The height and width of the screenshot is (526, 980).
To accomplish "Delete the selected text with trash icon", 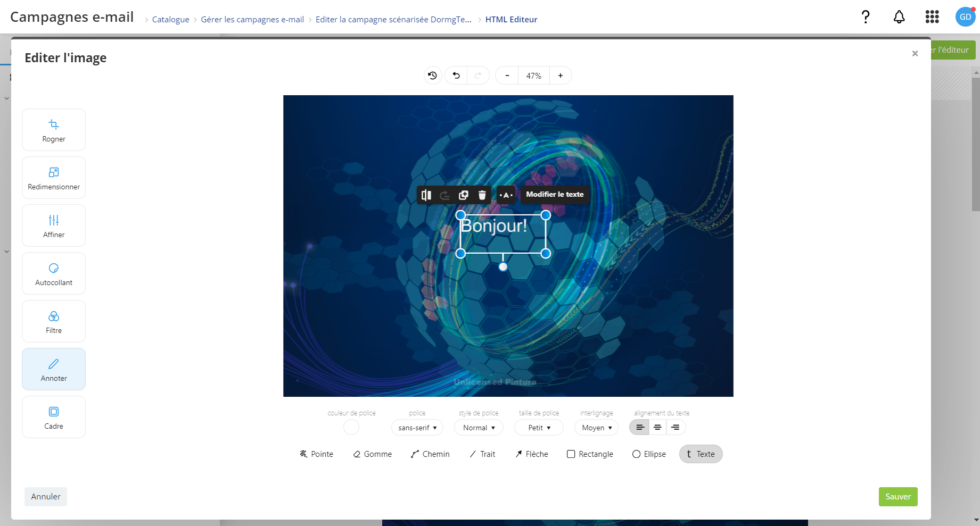I will (482, 195).
